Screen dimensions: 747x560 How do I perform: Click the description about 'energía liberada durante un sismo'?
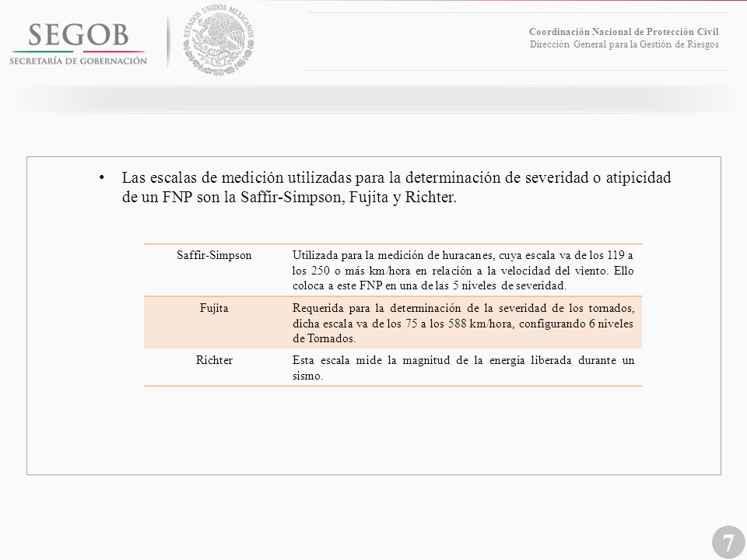pos(463,368)
